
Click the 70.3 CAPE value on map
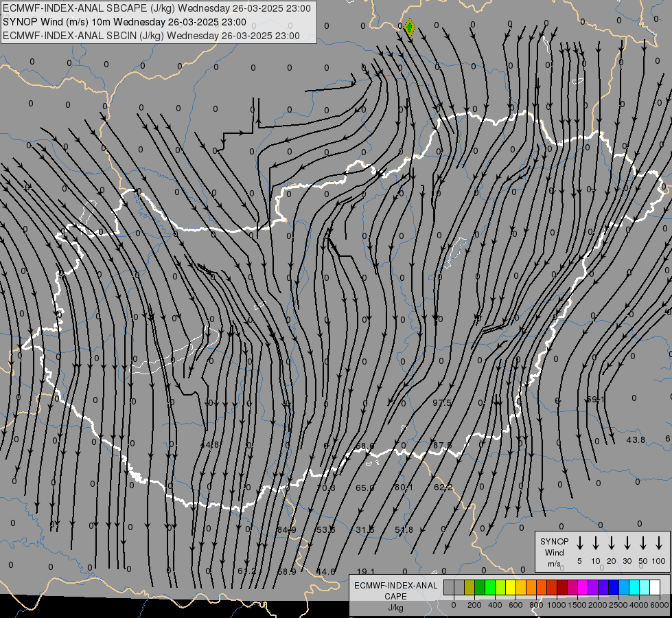pos(326,488)
